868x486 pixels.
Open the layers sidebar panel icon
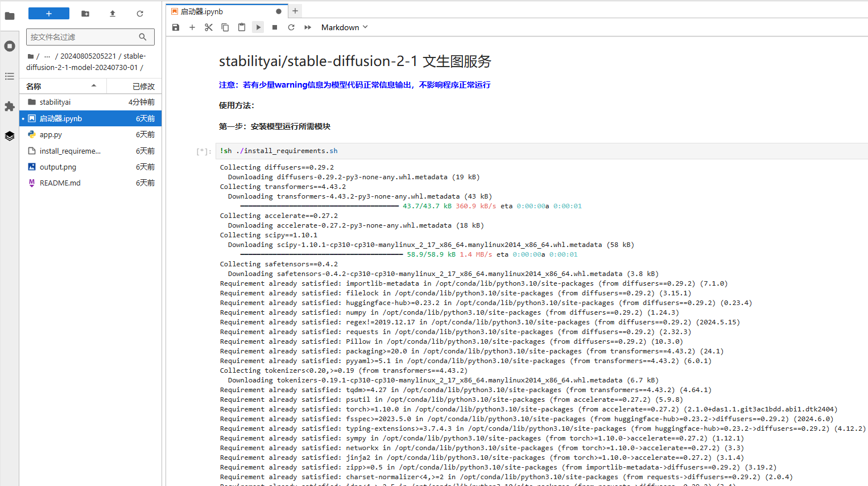click(x=10, y=136)
